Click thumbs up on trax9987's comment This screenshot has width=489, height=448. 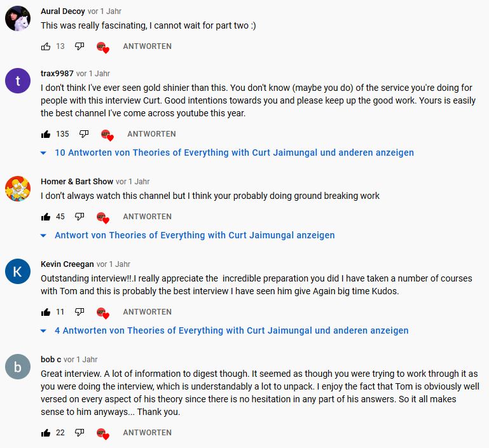tap(46, 134)
